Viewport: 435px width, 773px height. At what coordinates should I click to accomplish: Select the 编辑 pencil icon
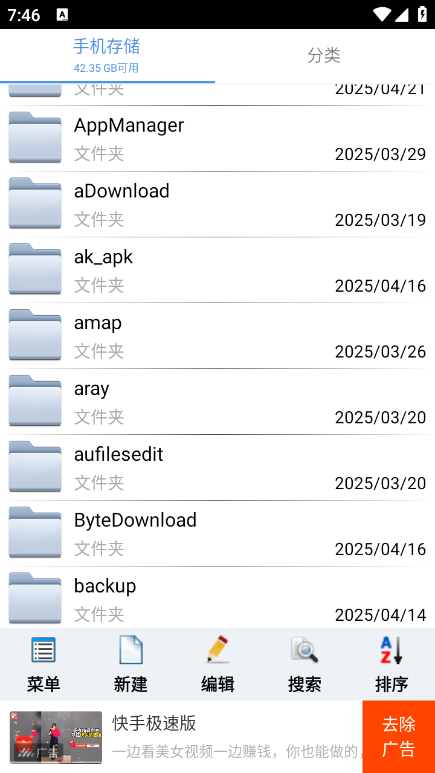(218, 649)
